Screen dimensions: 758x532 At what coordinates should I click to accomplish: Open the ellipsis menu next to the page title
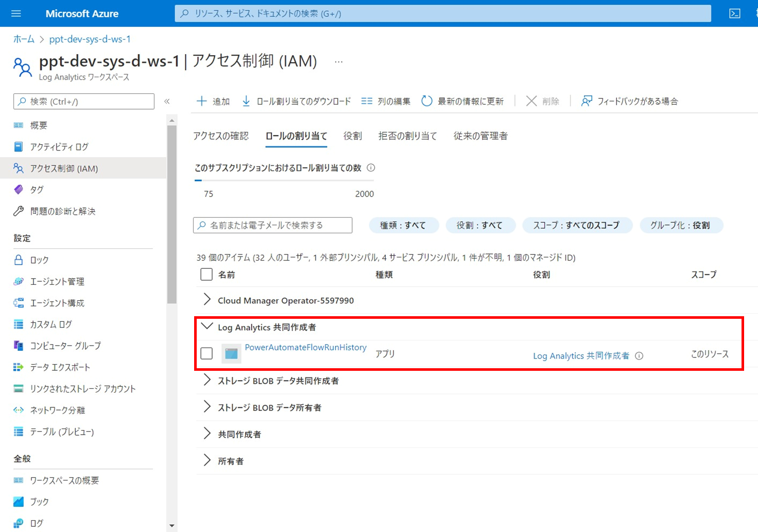coord(338,62)
